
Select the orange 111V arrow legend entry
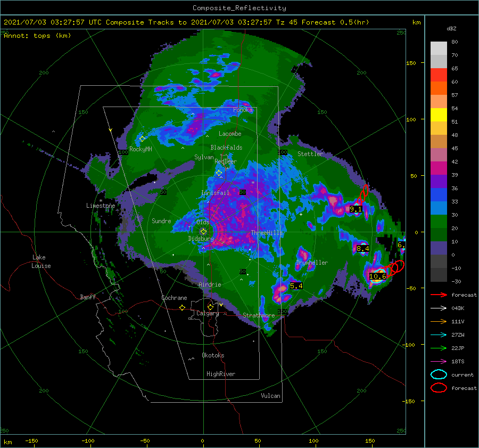tap(439, 321)
